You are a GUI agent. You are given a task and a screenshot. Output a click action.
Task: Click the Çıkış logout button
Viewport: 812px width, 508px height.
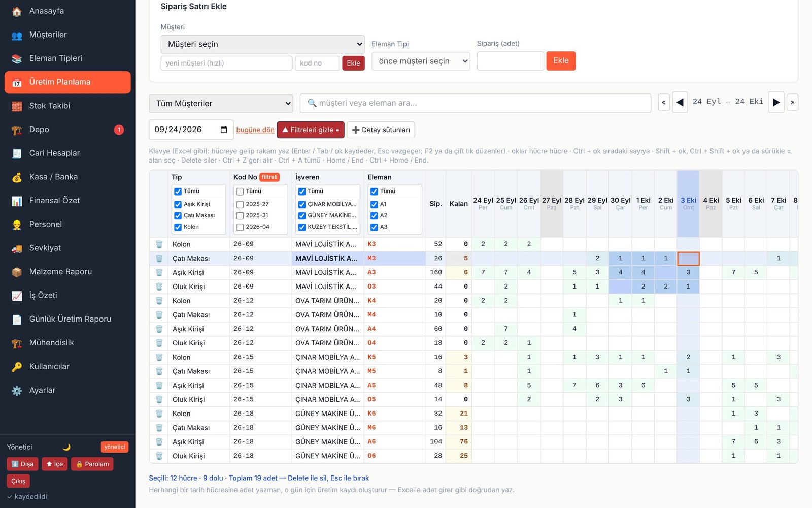pos(18,481)
